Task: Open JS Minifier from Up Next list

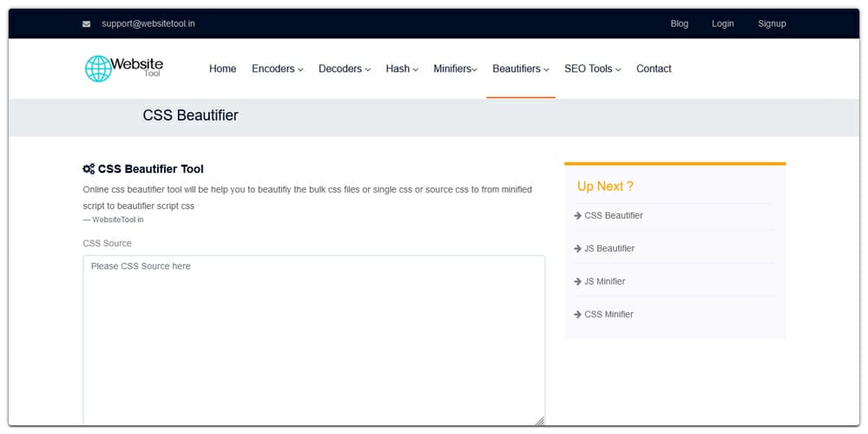Action: pyautogui.click(x=604, y=281)
